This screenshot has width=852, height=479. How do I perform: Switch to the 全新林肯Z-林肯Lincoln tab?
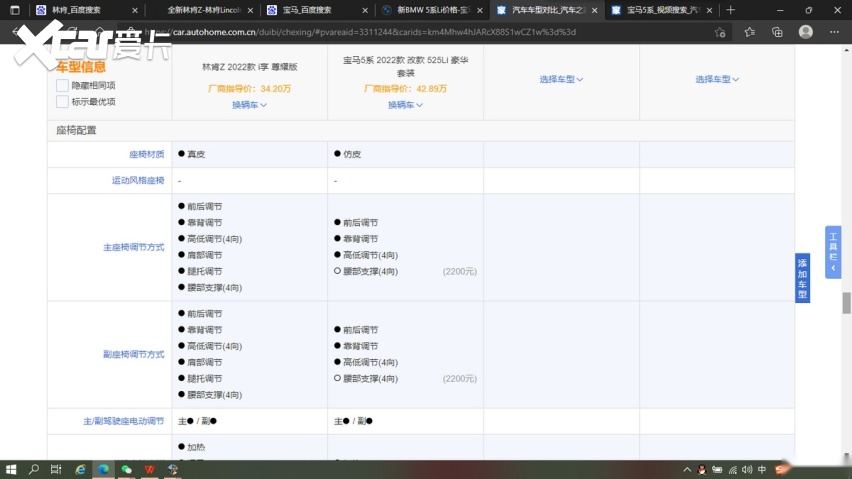click(x=204, y=10)
